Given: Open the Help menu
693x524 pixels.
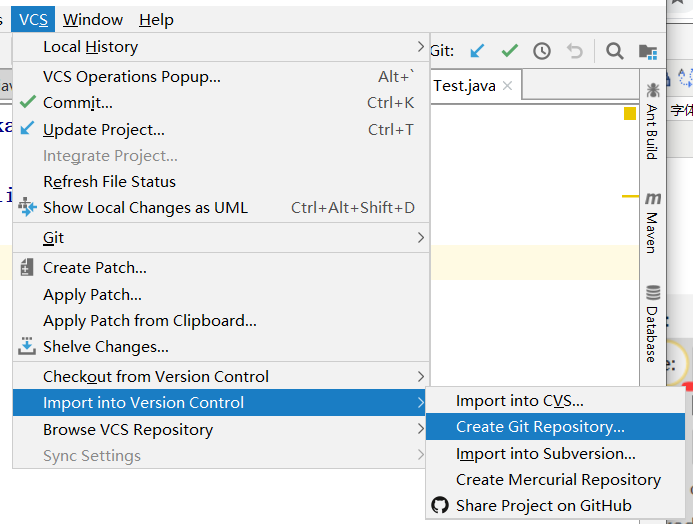Looking at the screenshot, I should coord(156,20).
